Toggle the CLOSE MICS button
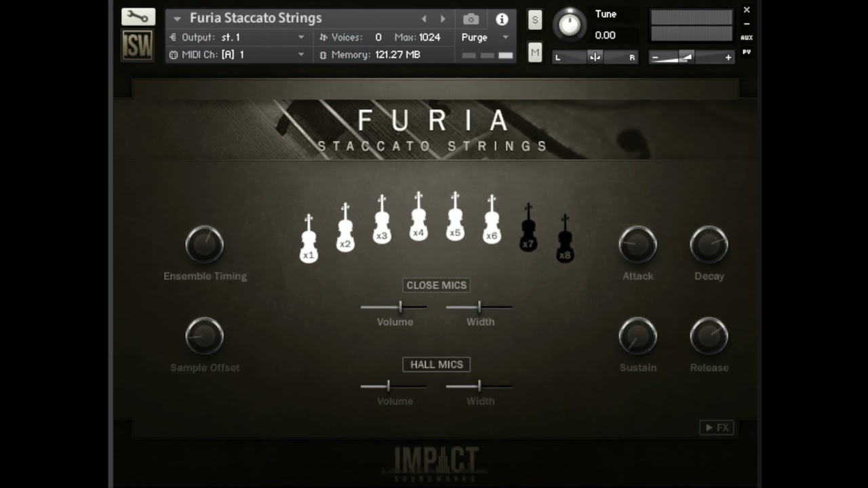 tap(436, 285)
